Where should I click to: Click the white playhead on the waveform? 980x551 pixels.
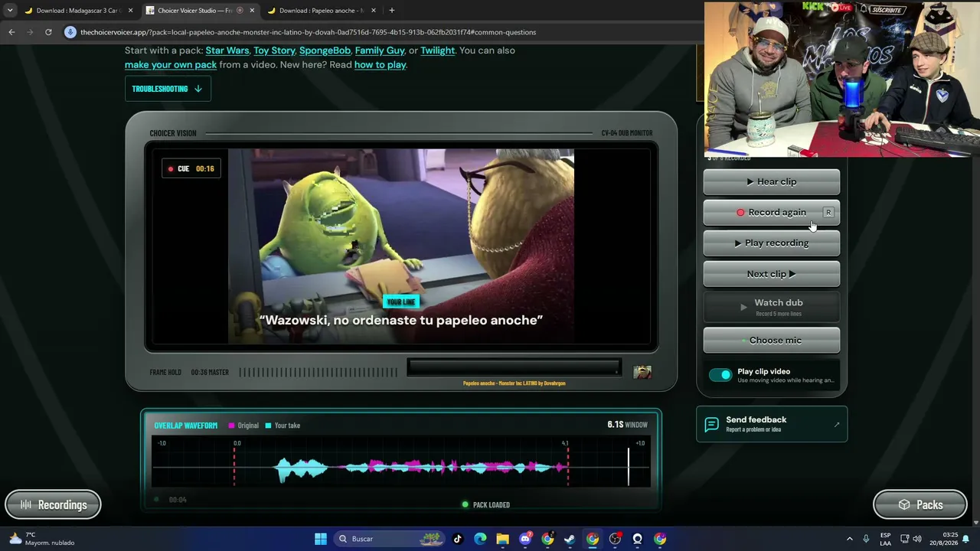point(629,466)
